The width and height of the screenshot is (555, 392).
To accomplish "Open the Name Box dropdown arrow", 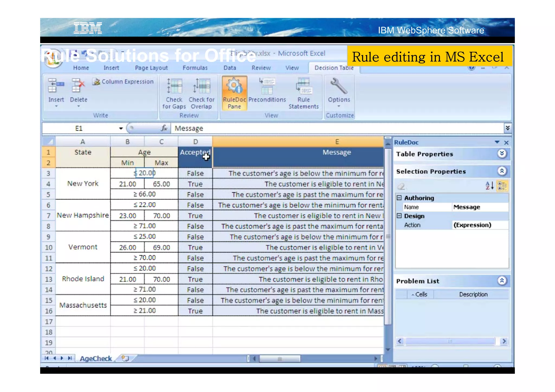I will tap(121, 128).
